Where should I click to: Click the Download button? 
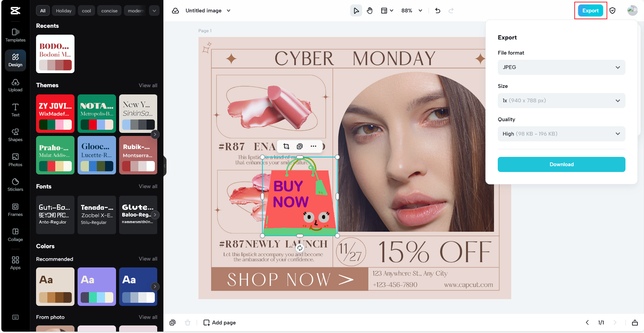(561, 164)
